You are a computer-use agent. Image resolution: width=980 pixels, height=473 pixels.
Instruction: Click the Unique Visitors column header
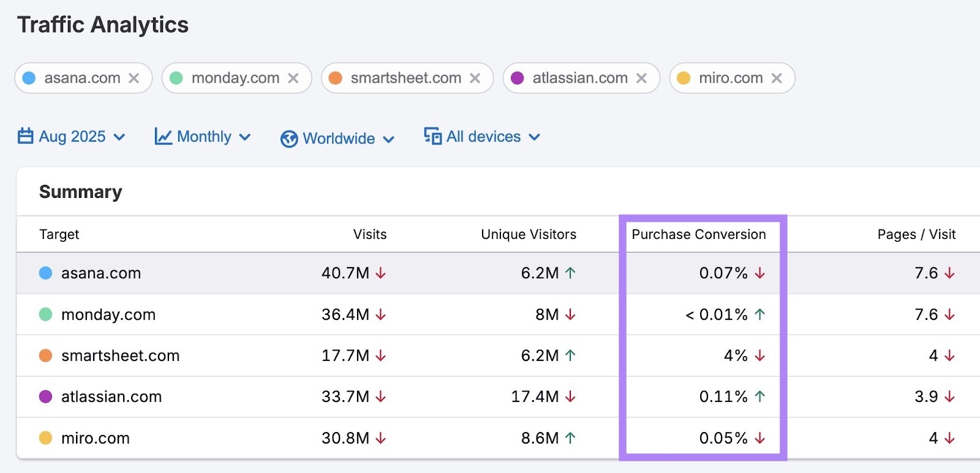point(528,234)
